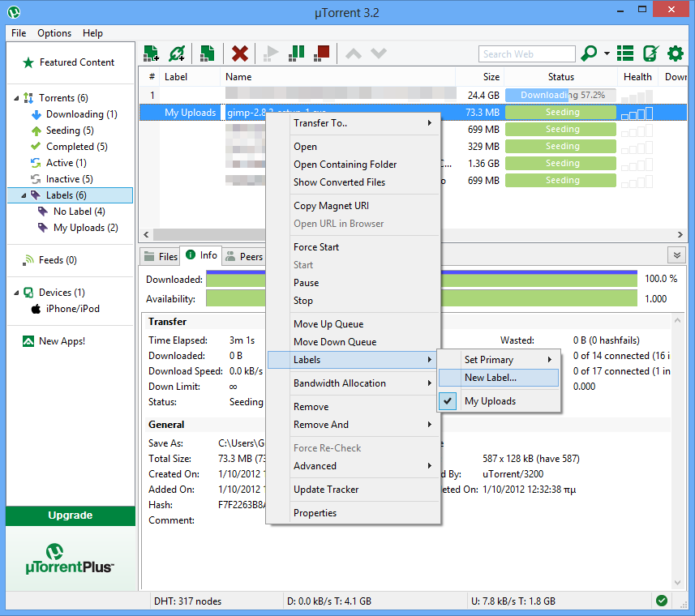695x616 pixels.
Task: Collapse the Devices tree node
Action: [x=16, y=293]
